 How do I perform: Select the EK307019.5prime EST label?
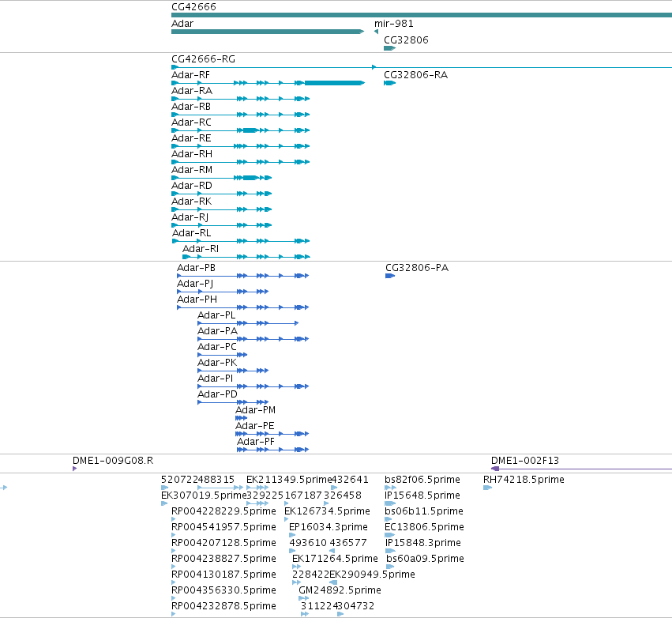coord(204,496)
